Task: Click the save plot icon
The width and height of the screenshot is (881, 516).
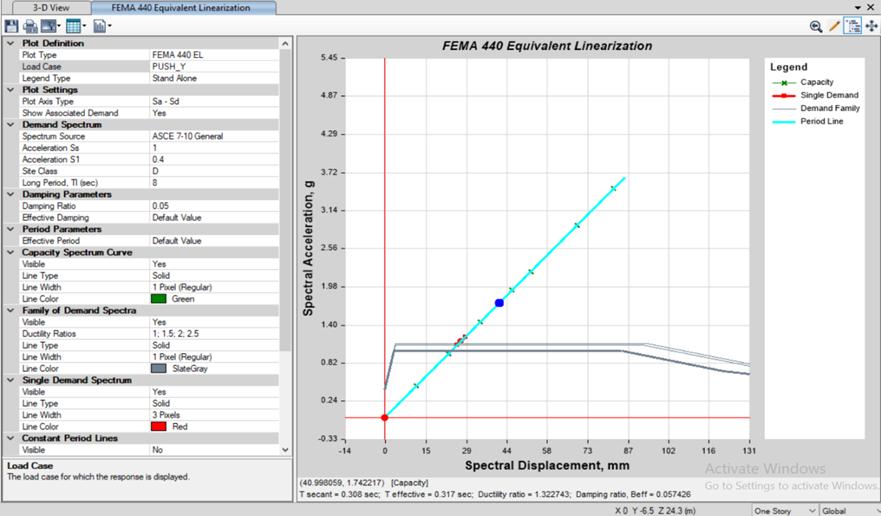Action: tap(11, 26)
